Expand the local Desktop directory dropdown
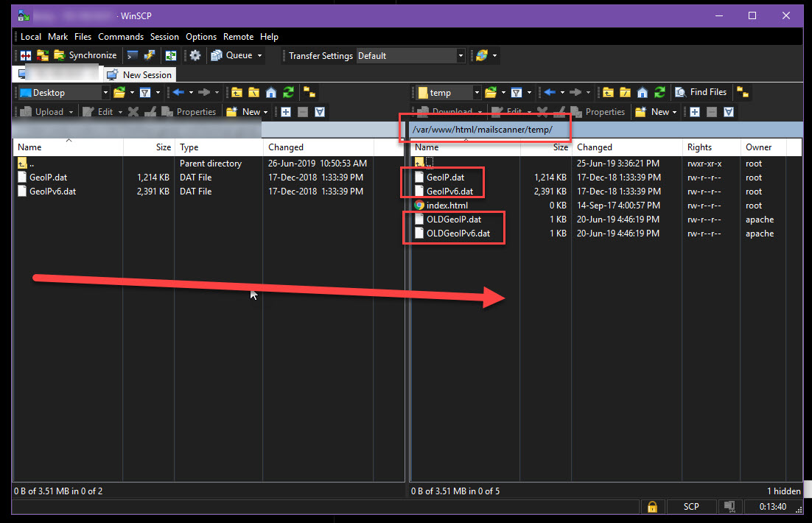The width and height of the screenshot is (812, 523). tap(105, 93)
